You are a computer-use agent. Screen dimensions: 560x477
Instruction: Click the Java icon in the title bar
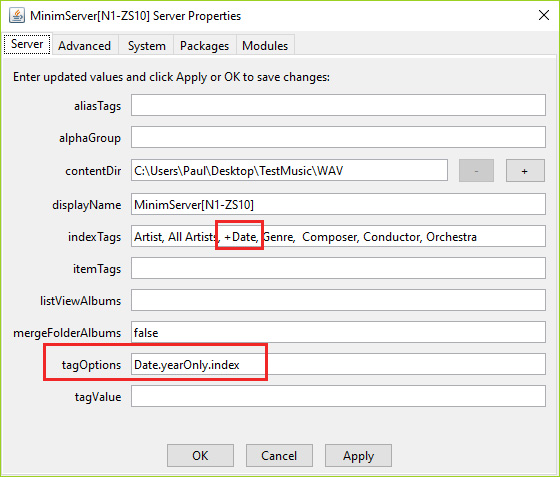[x=17, y=16]
